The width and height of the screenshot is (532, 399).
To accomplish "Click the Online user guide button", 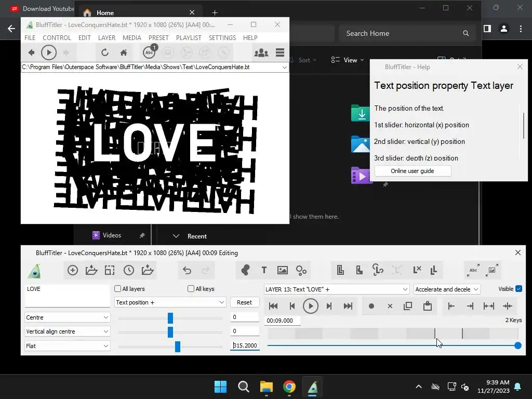I will (x=413, y=171).
